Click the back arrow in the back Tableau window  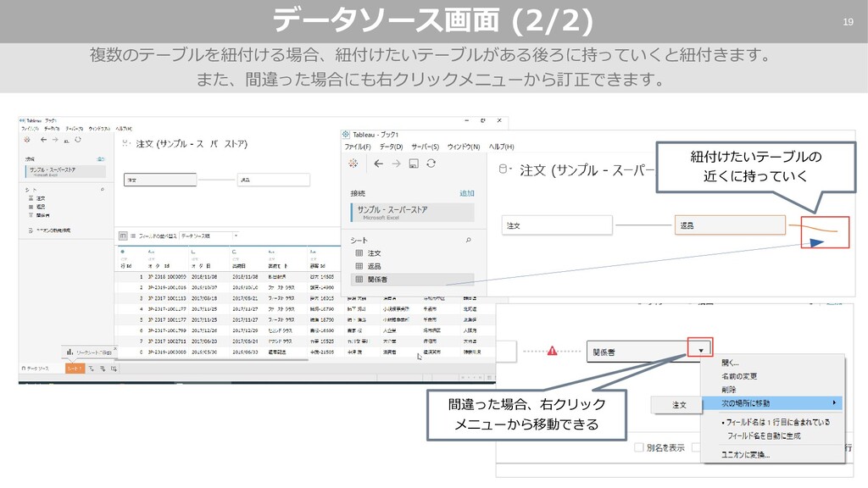(x=43, y=140)
